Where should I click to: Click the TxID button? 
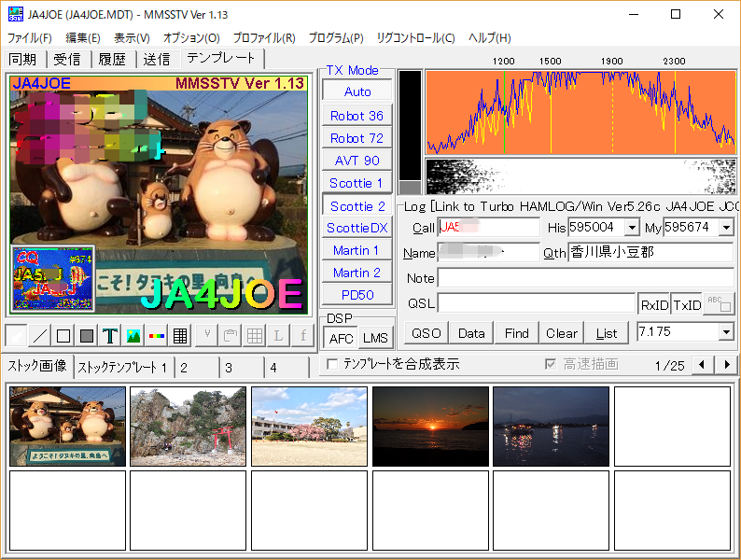coord(687,305)
